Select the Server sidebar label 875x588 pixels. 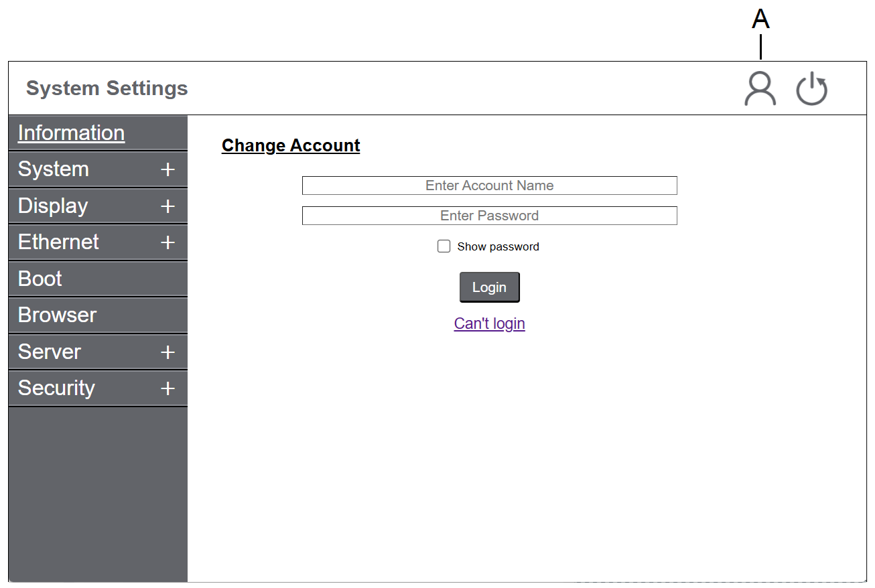coord(50,352)
